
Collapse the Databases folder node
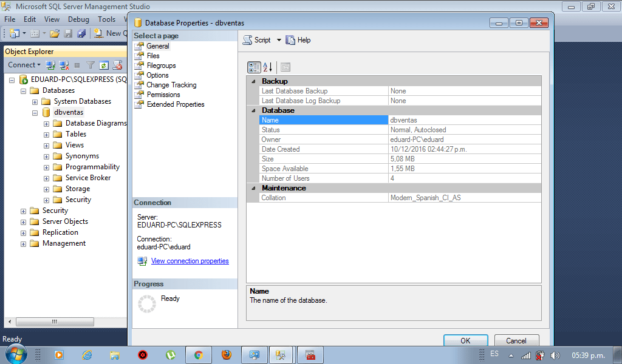point(24,91)
